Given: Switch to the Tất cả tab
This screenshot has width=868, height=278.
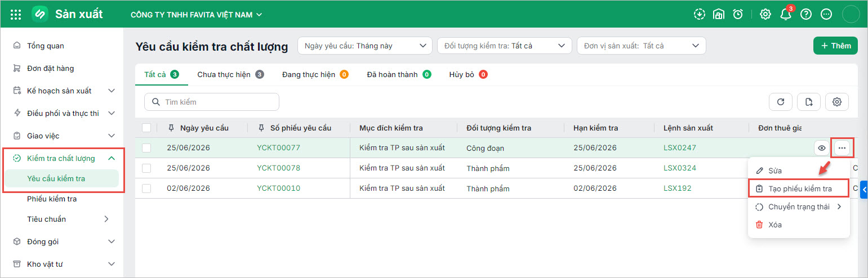Looking at the screenshot, I should [161, 74].
